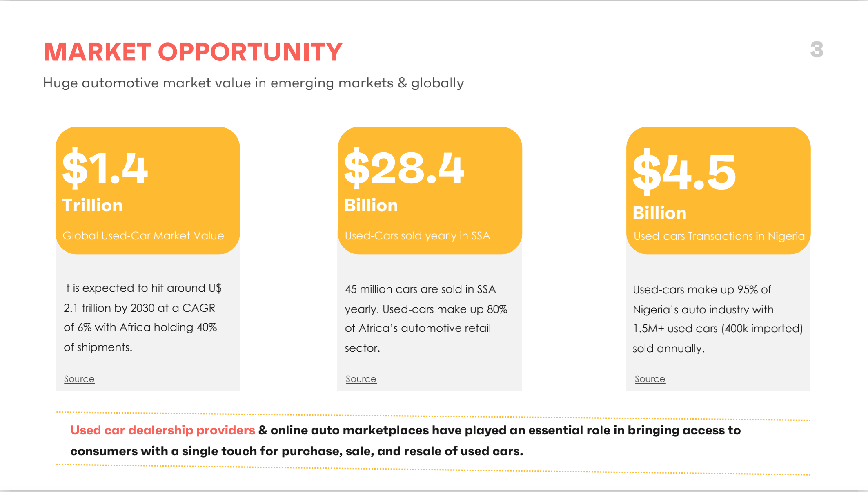Select the 'Huge automotive market value' subtitle
Screen dimensions: 868x492
click(x=253, y=83)
